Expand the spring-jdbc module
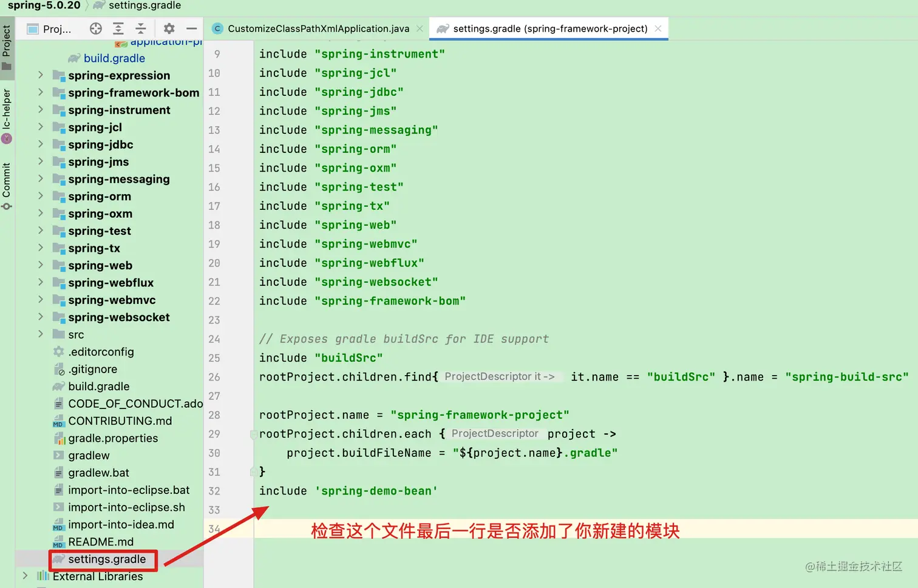The image size is (918, 588). (41, 144)
